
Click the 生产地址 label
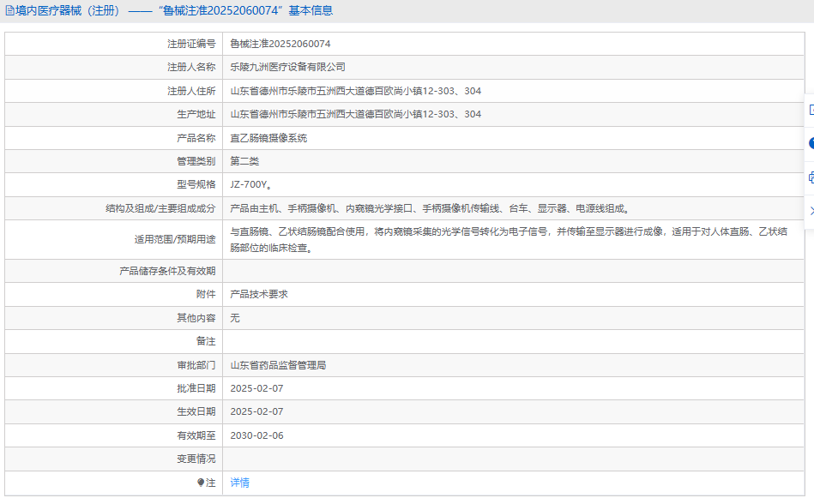[x=196, y=114]
